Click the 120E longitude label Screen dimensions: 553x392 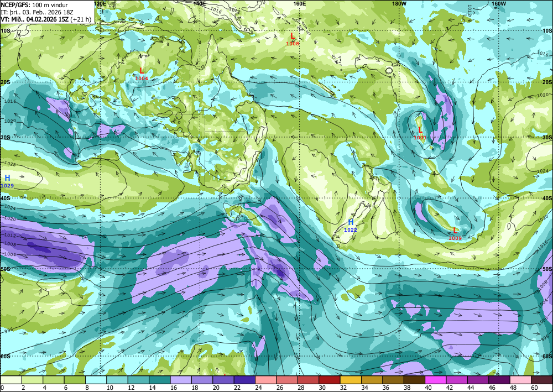coord(100,3)
